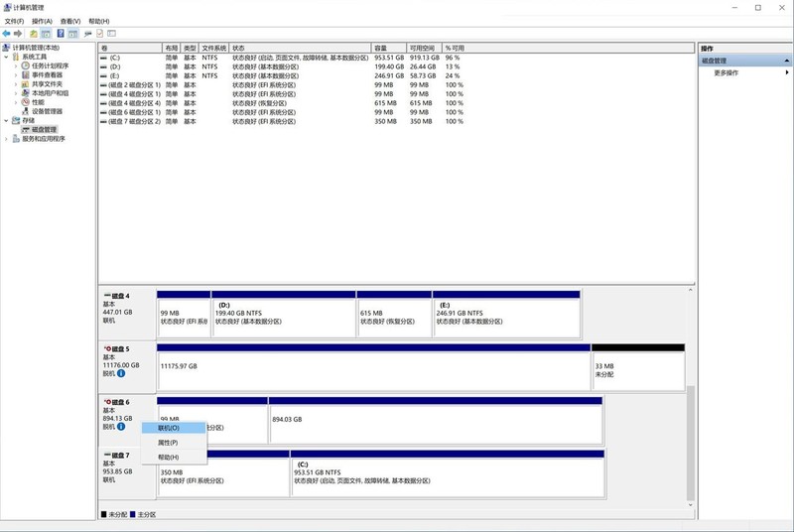
Task: Select the (磁盘 4 磁盘分区 4) volume row
Action: click(282, 103)
